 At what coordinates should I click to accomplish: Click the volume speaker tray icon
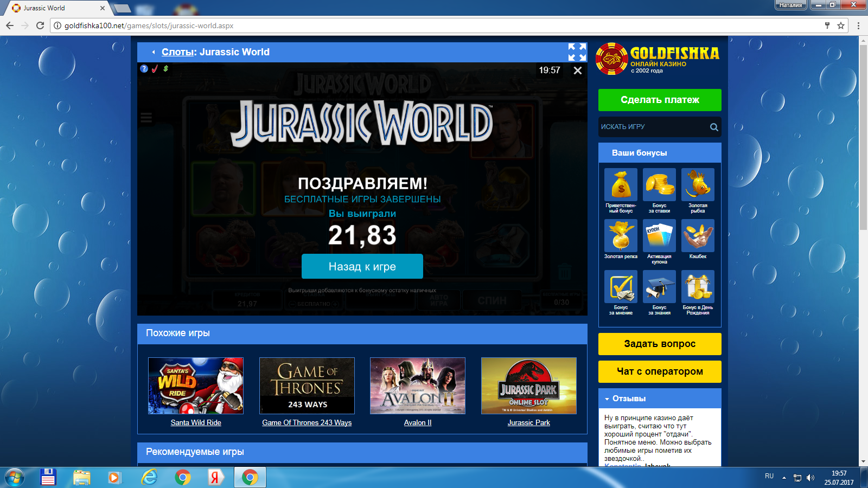[810, 478]
